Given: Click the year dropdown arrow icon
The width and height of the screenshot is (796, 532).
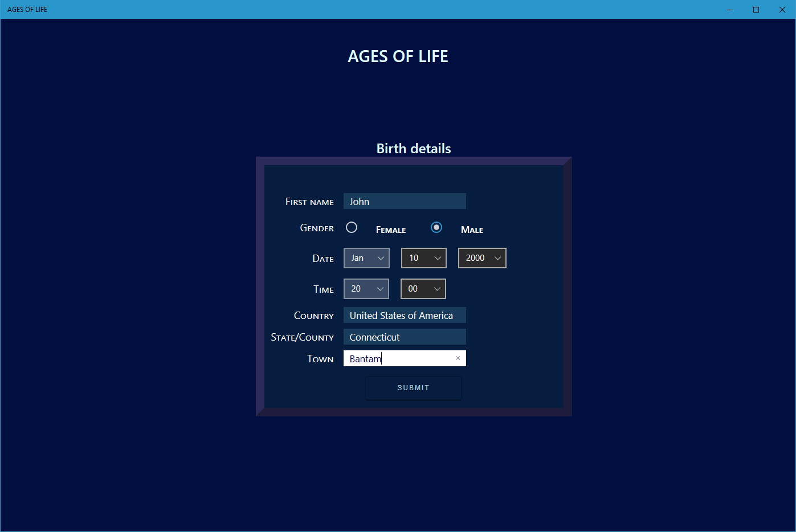Looking at the screenshot, I should [497, 257].
